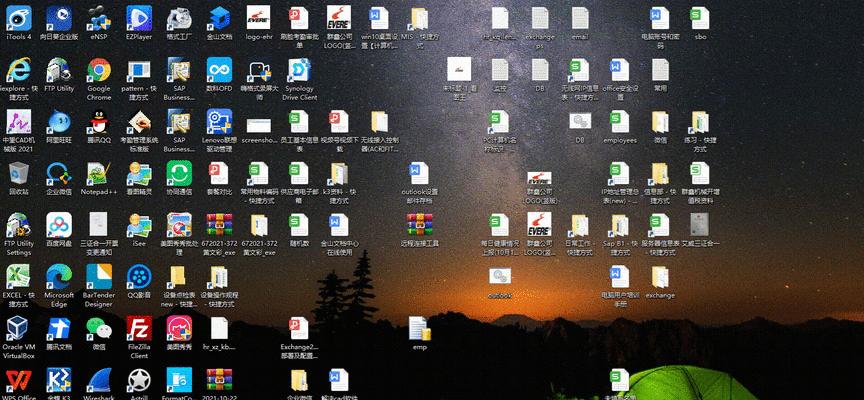Click the '三证合一开票变更通知' label
Image resolution: width=864 pixels, height=400 pixels.
pos(99,248)
